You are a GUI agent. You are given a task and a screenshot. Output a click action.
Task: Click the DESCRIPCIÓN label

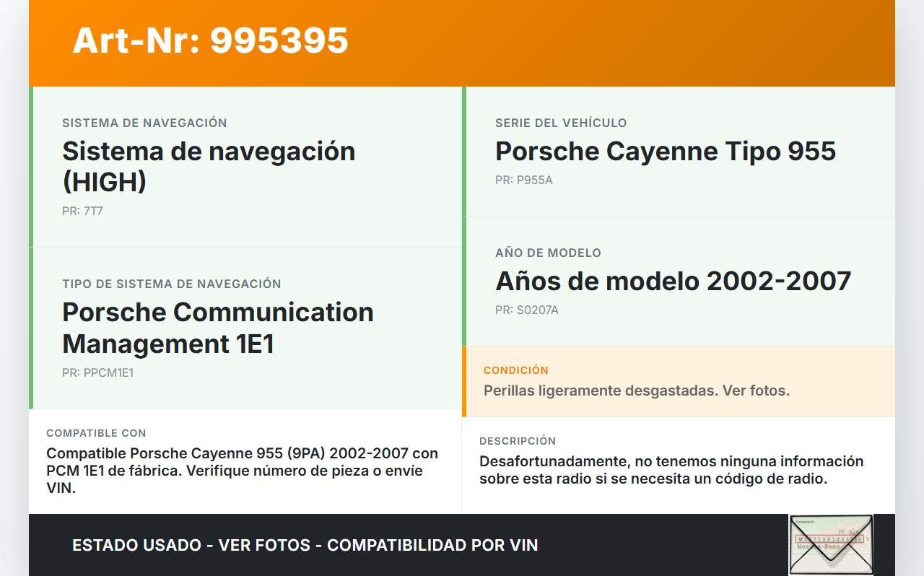coord(517,441)
